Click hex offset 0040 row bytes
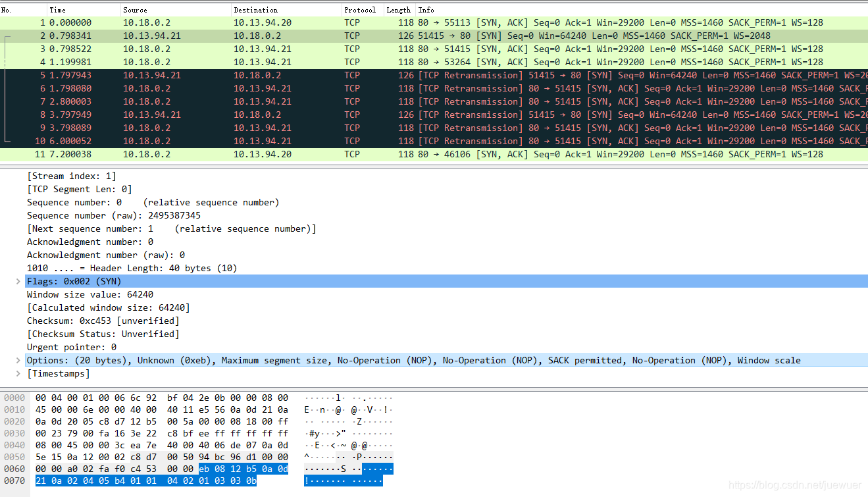Screen dimensions: 868x497 pyautogui.click(x=162, y=445)
